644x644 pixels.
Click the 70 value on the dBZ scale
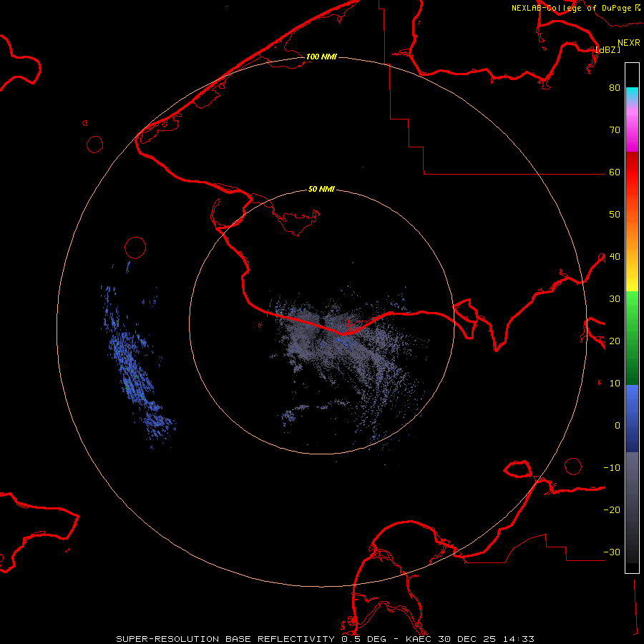coord(615,130)
